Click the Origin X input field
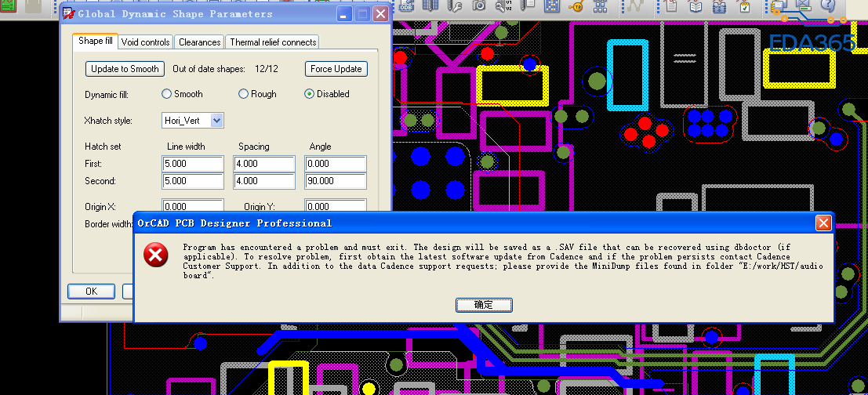This screenshot has height=395, width=868. (x=193, y=206)
